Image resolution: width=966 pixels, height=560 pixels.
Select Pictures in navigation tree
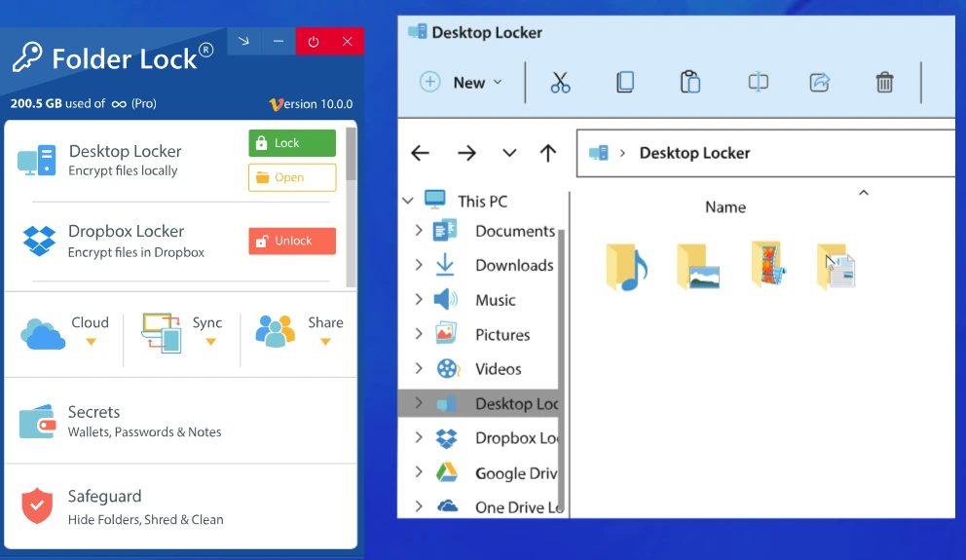pos(502,334)
